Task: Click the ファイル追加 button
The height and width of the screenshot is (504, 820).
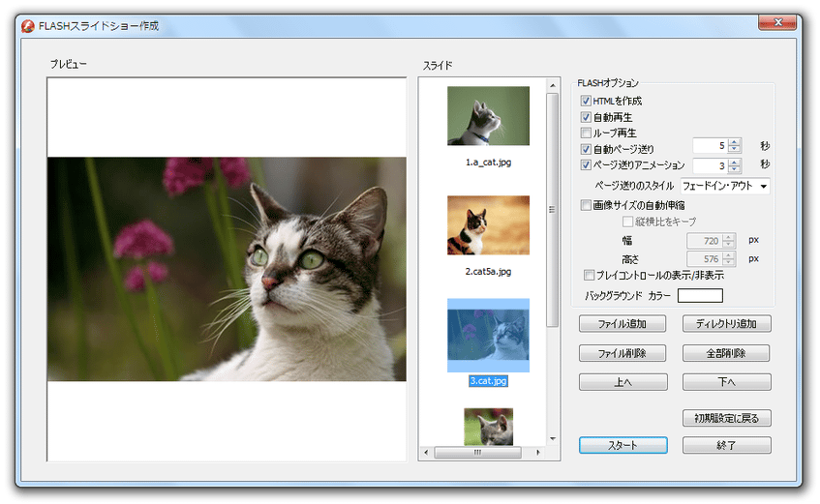Action: 623,324
